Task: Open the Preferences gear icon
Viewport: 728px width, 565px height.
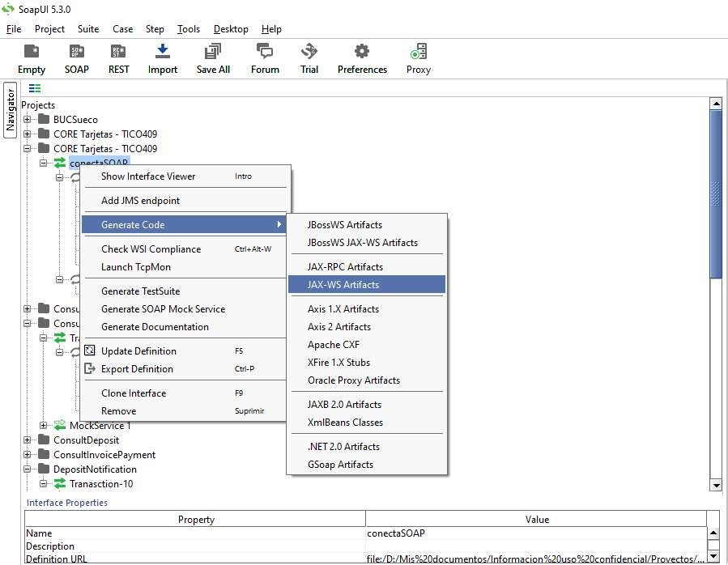Action: point(362,57)
